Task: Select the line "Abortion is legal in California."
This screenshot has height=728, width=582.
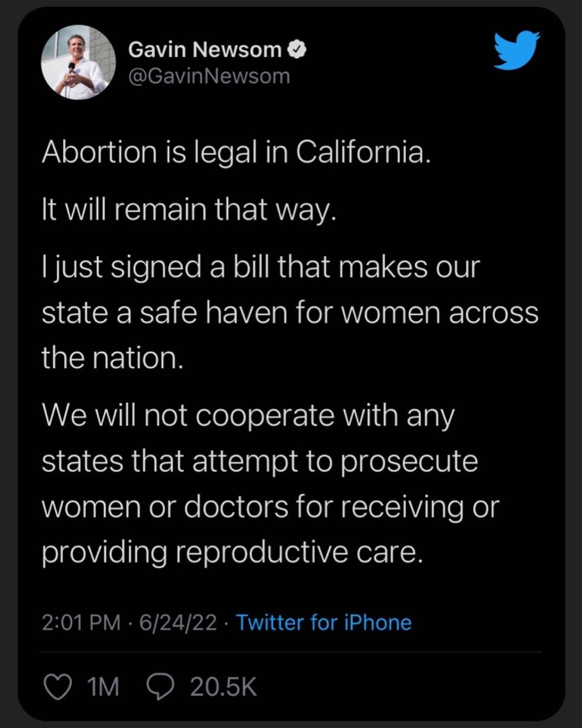Action: point(237,152)
